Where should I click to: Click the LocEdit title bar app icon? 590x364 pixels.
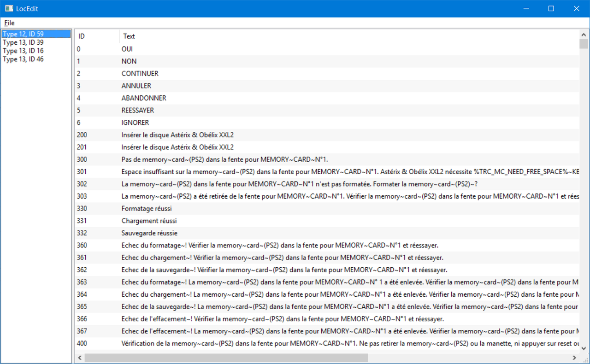(9, 8)
